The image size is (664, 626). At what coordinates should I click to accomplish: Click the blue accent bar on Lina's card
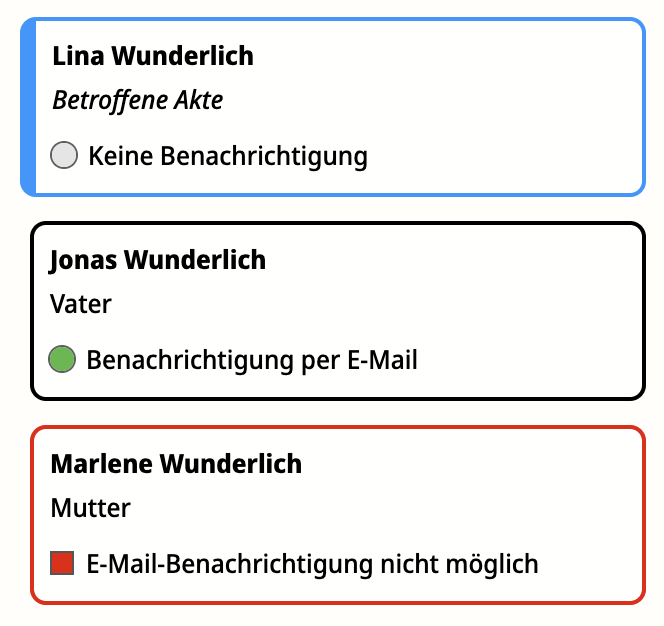point(28,106)
